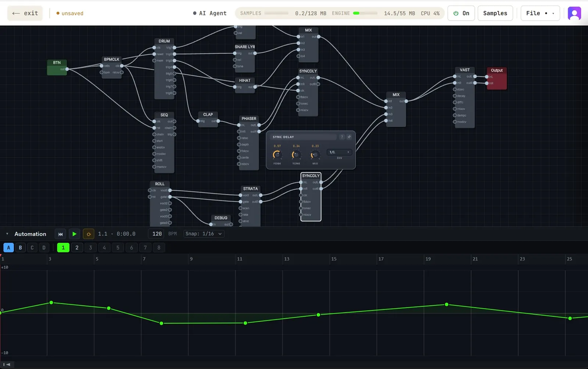Click the DEBUG out port
This screenshot has height=369, width=588.
point(231,224)
